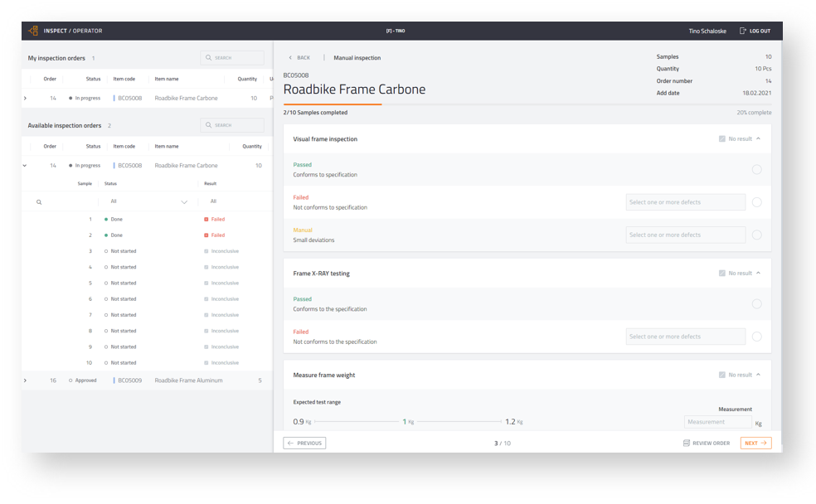This screenshot has height=504, width=816.
Task: Toggle No result checkbox for Visual frame inspection
Action: coord(721,139)
